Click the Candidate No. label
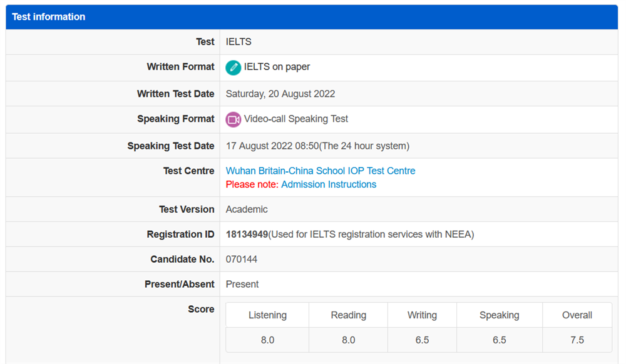The width and height of the screenshot is (626, 364). tap(182, 259)
